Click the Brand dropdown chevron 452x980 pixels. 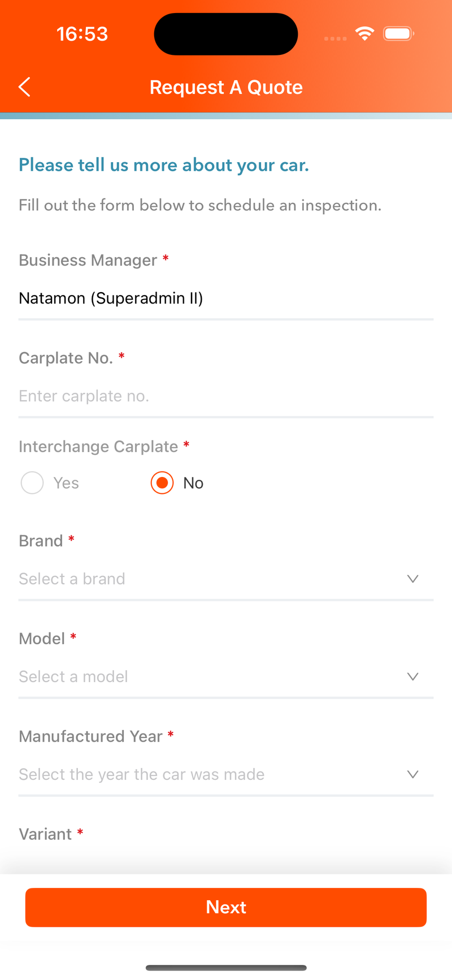pos(412,579)
